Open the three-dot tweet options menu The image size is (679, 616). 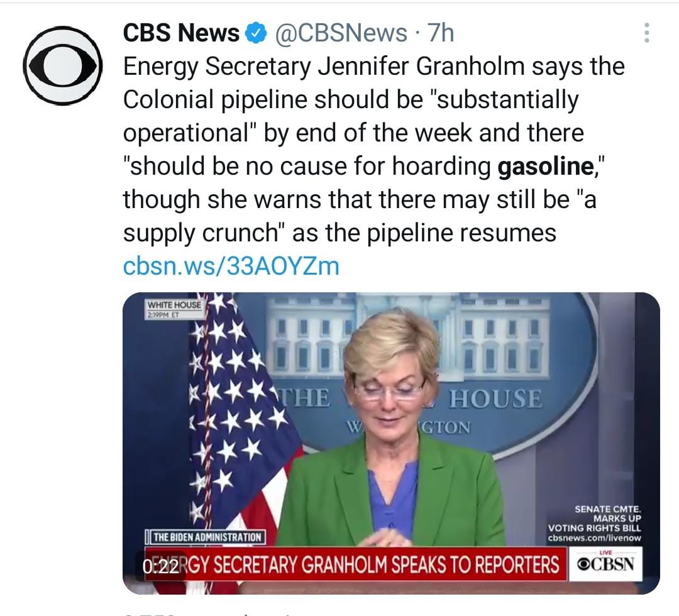[x=646, y=33]
